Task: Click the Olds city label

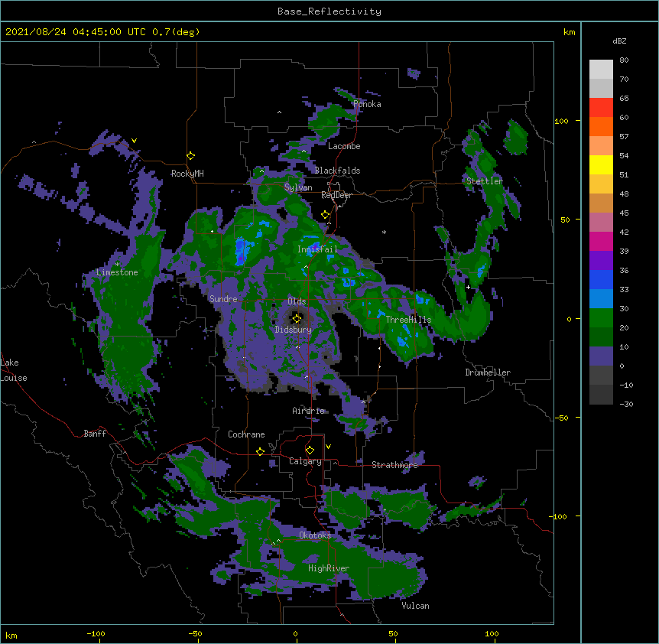Action: (297, 301)
